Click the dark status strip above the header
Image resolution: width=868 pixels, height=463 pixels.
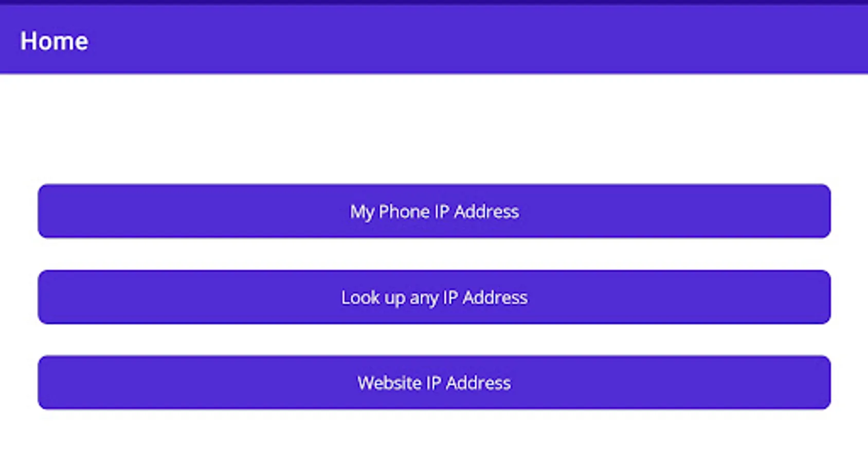pyautogui.click(x=434, y=3)
